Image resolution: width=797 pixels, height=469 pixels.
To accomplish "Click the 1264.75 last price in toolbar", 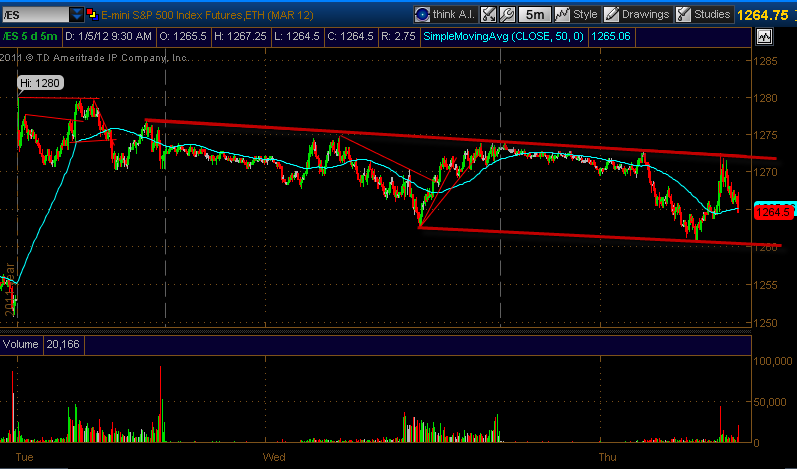I will pyautogui.click(x=762, y=15).
